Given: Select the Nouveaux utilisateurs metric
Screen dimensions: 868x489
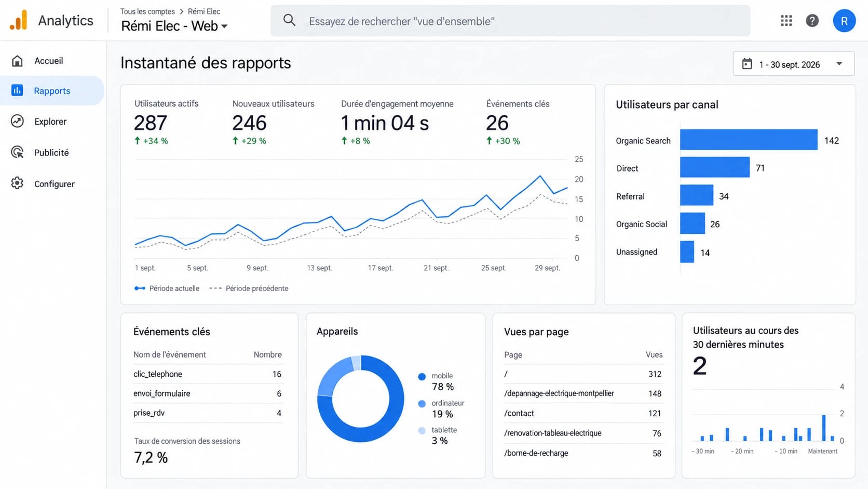Looking at the screenshot, I should tap(273, 122).
